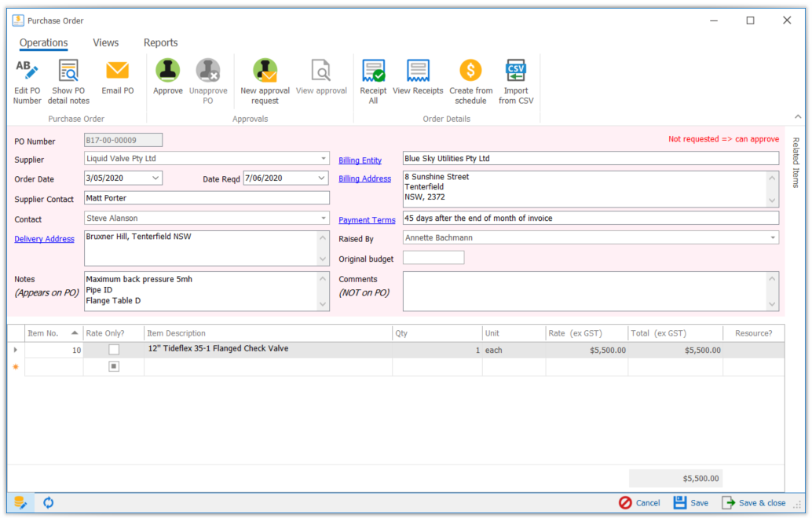Viewport: 812px width, 518px height.
Task: Click the Billing Address scrollbar down arrow
Action: coord(772,200)
